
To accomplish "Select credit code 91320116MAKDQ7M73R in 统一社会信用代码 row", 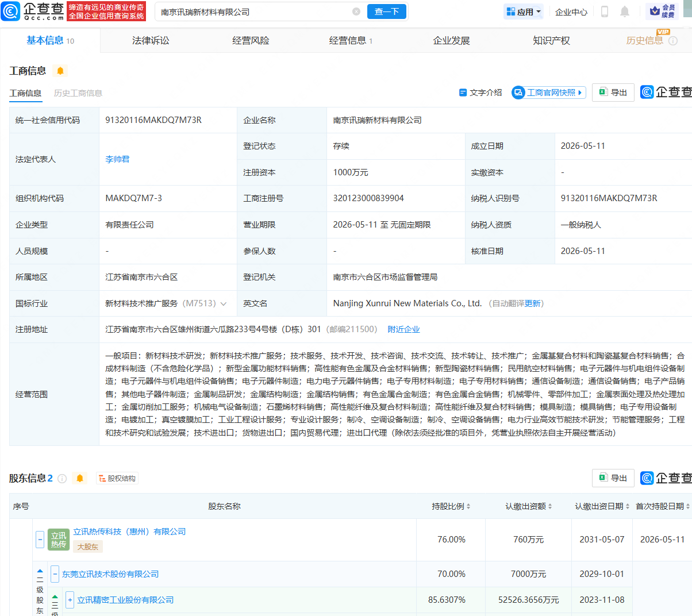I will pos(153,120).
